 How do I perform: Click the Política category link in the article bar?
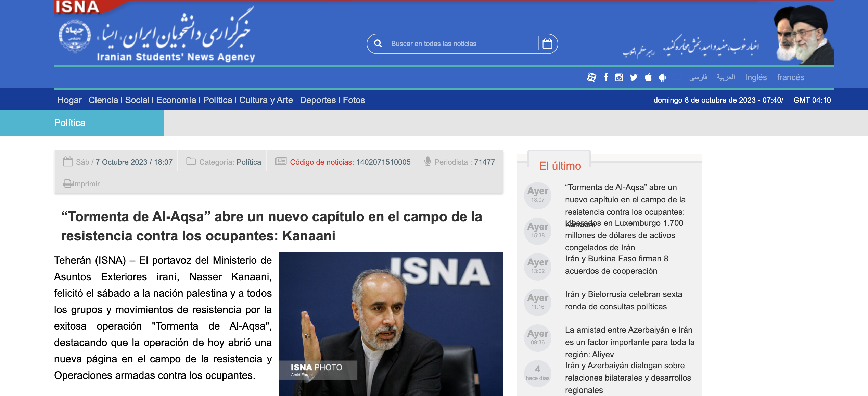tap(248, 162)
